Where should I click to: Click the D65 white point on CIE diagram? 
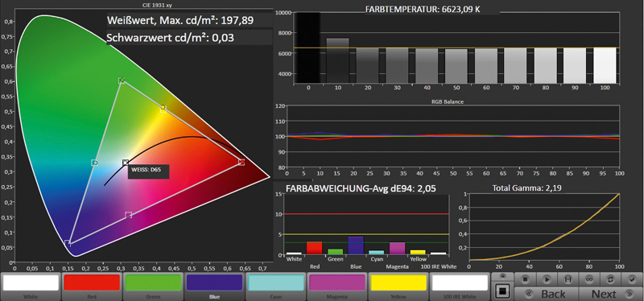pyautogui.click(x=126, y=163)
